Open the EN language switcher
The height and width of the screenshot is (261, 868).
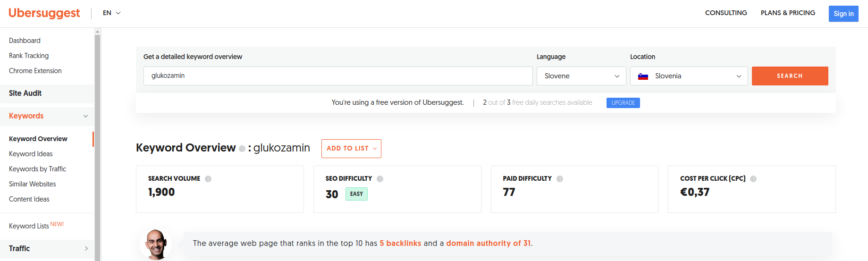(x=112, y=13)
